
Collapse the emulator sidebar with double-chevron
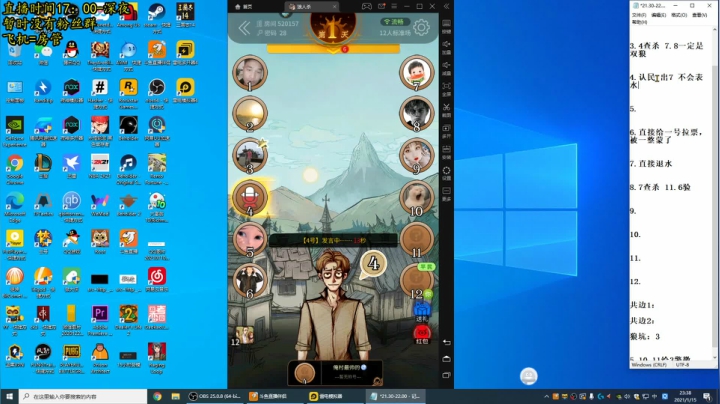click(x=446, y=6)
